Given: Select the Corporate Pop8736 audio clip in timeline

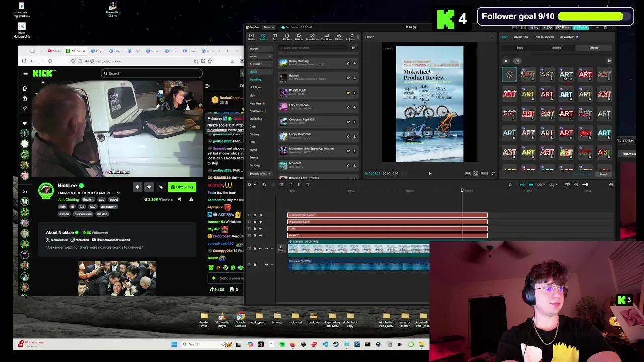Looking at the screenshot, I should (359, 265).
